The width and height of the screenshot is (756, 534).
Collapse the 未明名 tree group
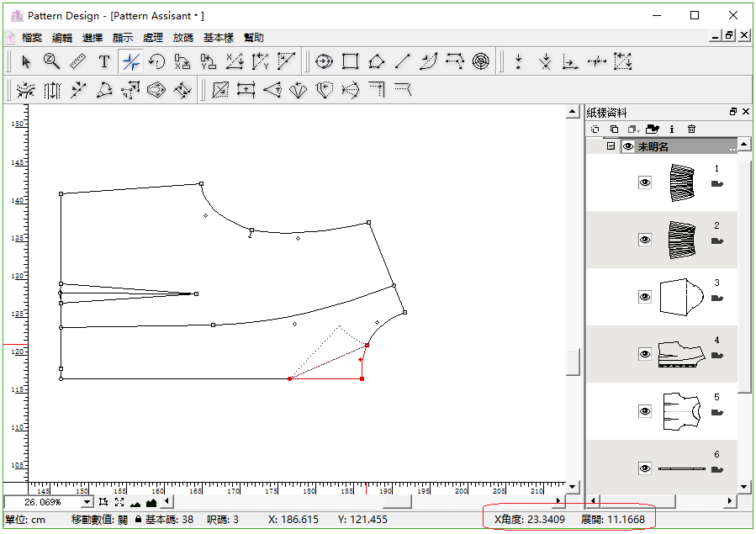(x=611, y=146)
